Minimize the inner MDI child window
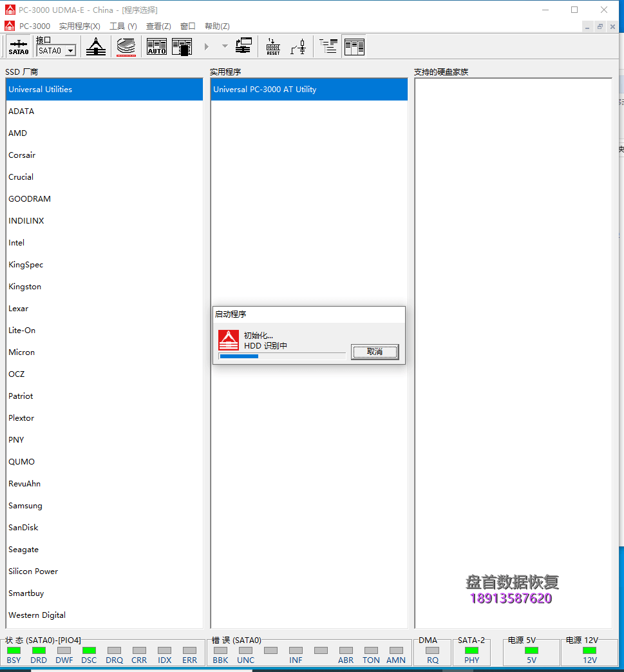This screenshot has height=672, width=624. (x=587, y=26)
